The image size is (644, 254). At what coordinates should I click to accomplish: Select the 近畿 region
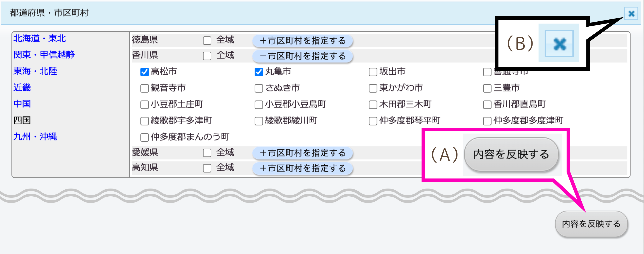[22, 88]
